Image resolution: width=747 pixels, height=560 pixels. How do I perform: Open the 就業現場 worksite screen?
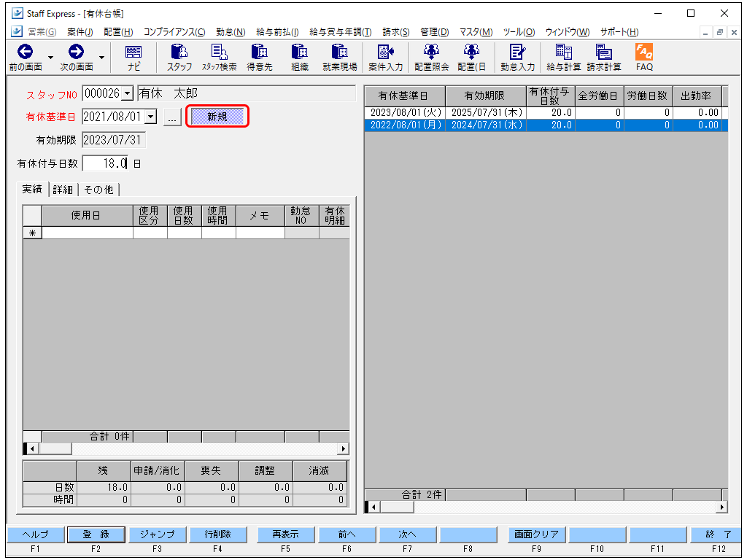(338, 58)
